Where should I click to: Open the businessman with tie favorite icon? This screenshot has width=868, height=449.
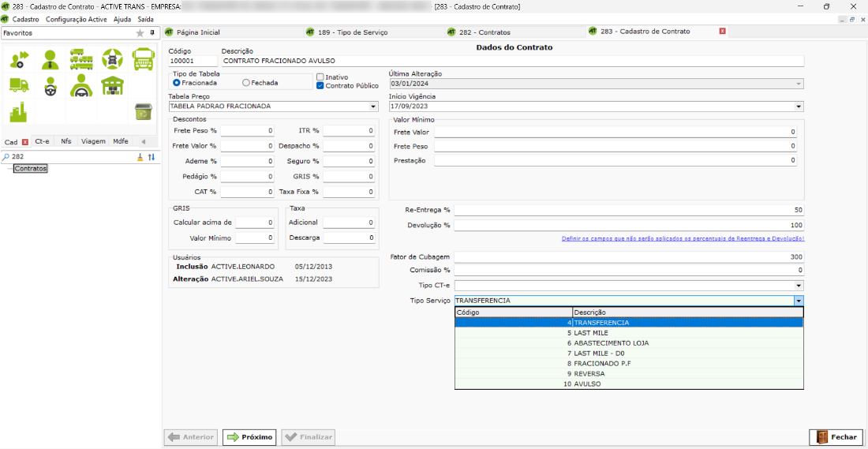click(51, 59)
